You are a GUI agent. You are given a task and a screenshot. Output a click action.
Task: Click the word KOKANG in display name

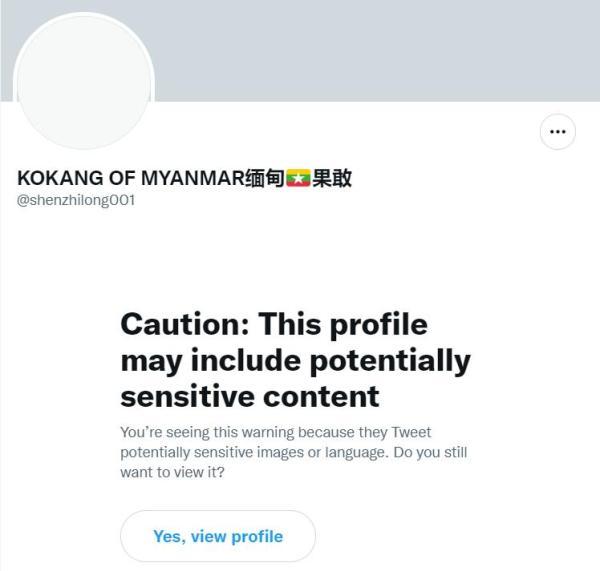[x=60, y=178]
